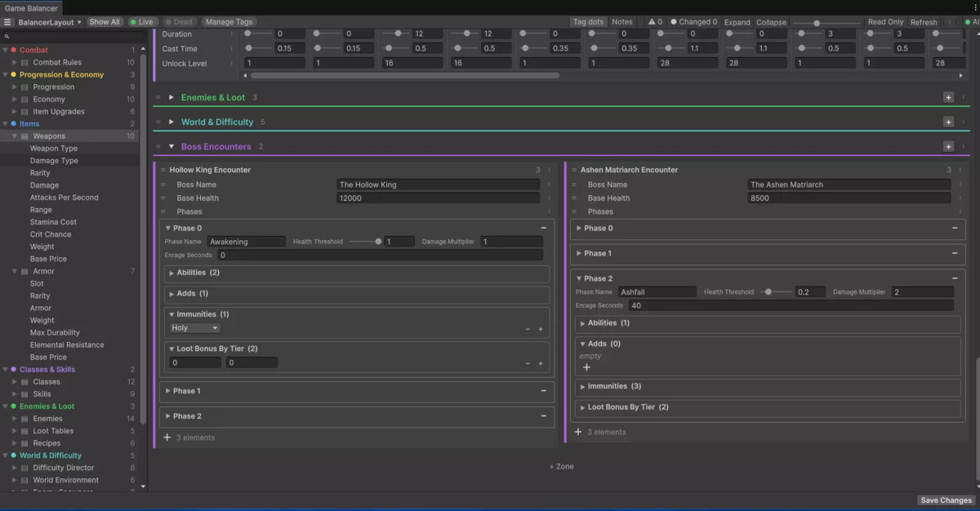Remove Phase 1 of Hollow King Encounter
Image resolution: width=980 pixels, height=511 pixels.
pos(544,391)
